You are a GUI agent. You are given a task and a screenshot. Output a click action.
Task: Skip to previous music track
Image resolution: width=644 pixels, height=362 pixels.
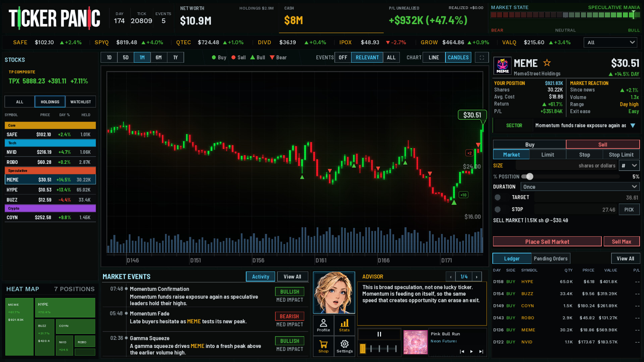click(x=462, y=351)
